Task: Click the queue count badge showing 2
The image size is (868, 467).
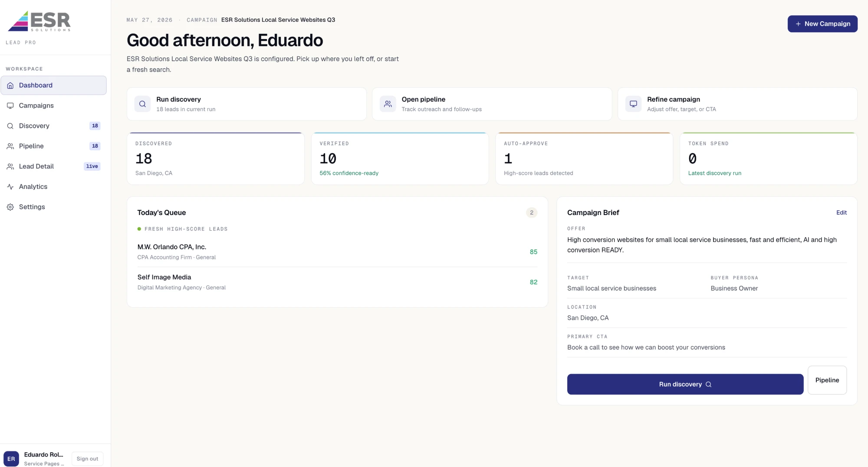Action: pyautogui.click(x=532, y=212)
